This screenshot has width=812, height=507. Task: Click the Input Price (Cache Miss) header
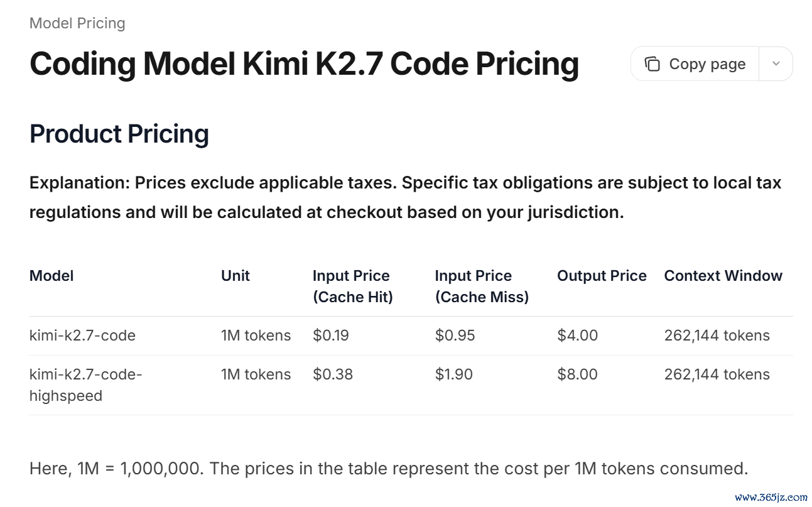(482, 286)
